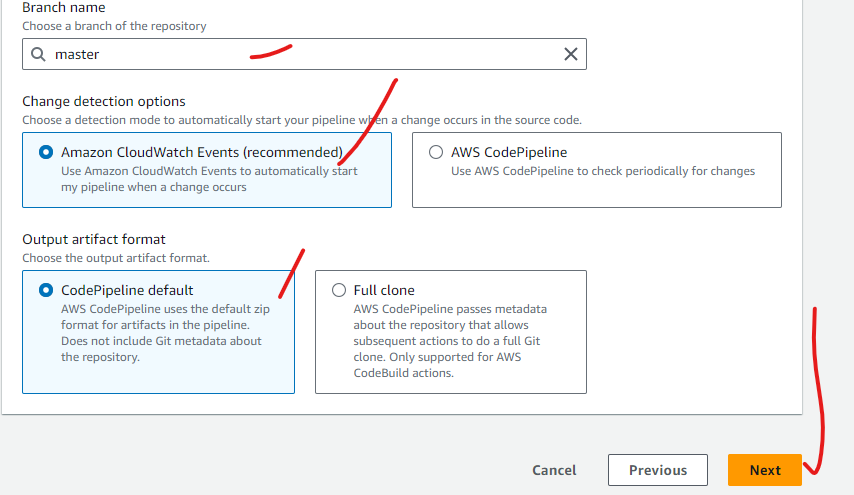The image size is (854, 495).
Task: Clear the master branch with X icon
Action: pyautogui.click(x=571, y=54)
